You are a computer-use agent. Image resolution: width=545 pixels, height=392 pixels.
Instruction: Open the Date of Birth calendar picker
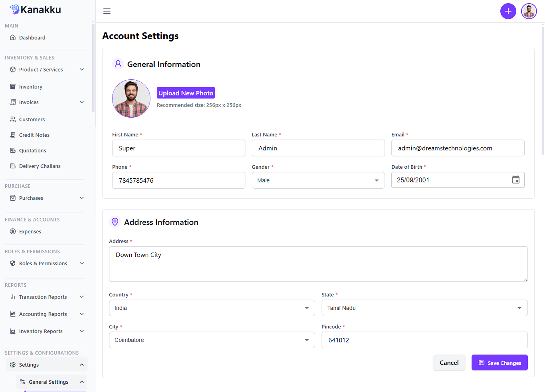(x=516, y=180)
